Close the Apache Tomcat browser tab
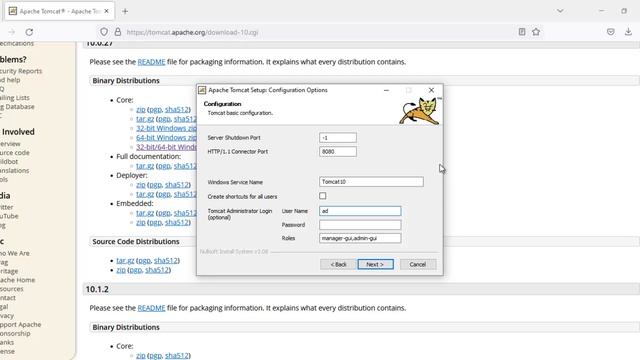 (x=107, y=11)
